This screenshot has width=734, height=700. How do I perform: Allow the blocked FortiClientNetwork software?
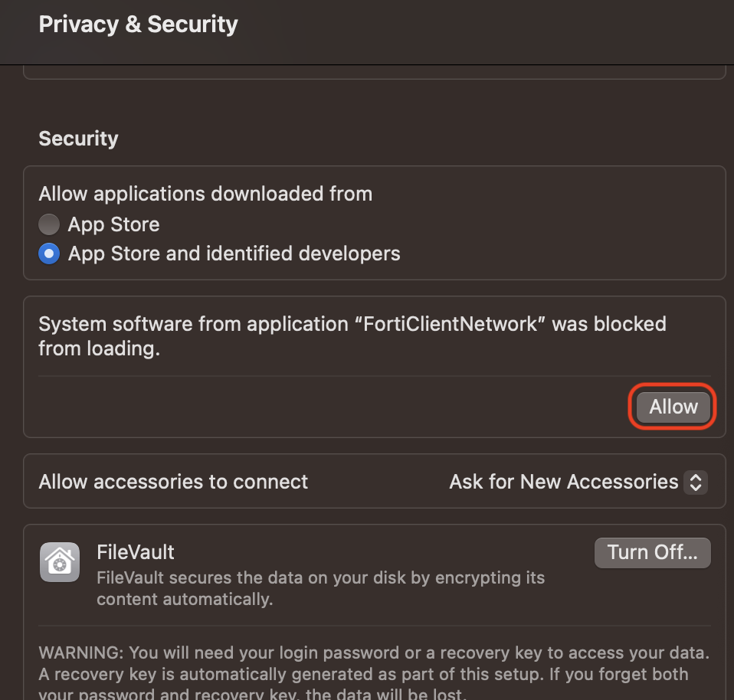pyautogui.click(x=673, y=407)
